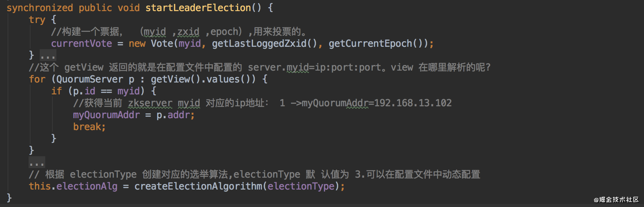Click the currentVote variable
The image size is (644, 207).
click(81, 44)
